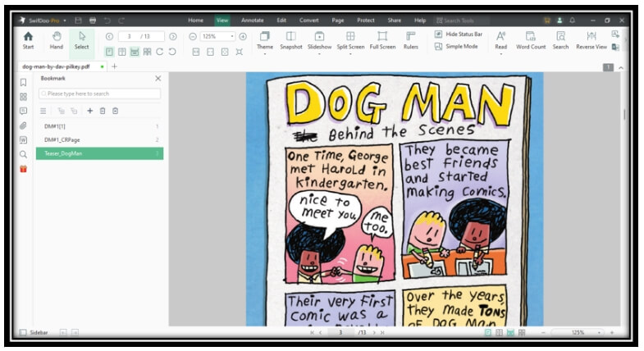Go to previous page via ribbon arrow
The image size is (644, 351).
coord(109,37)
